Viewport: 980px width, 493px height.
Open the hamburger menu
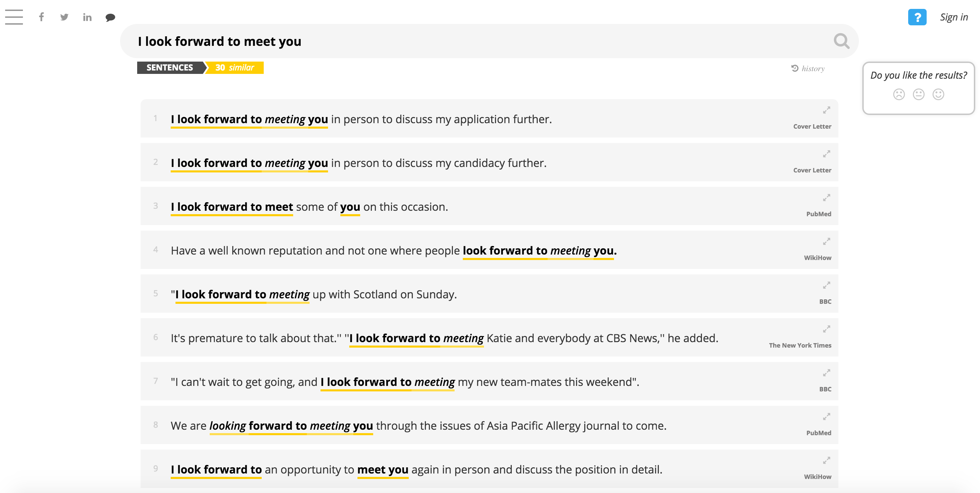coord(14,17)
